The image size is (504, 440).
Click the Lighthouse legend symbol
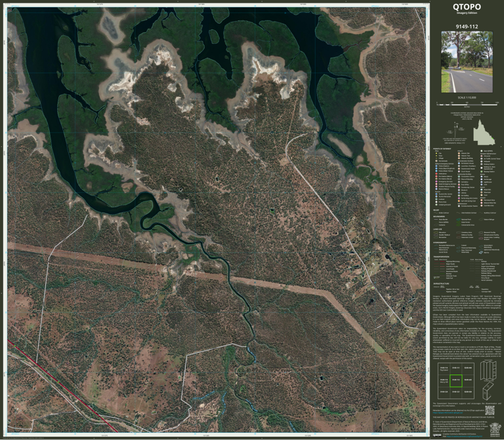point(482,182)
